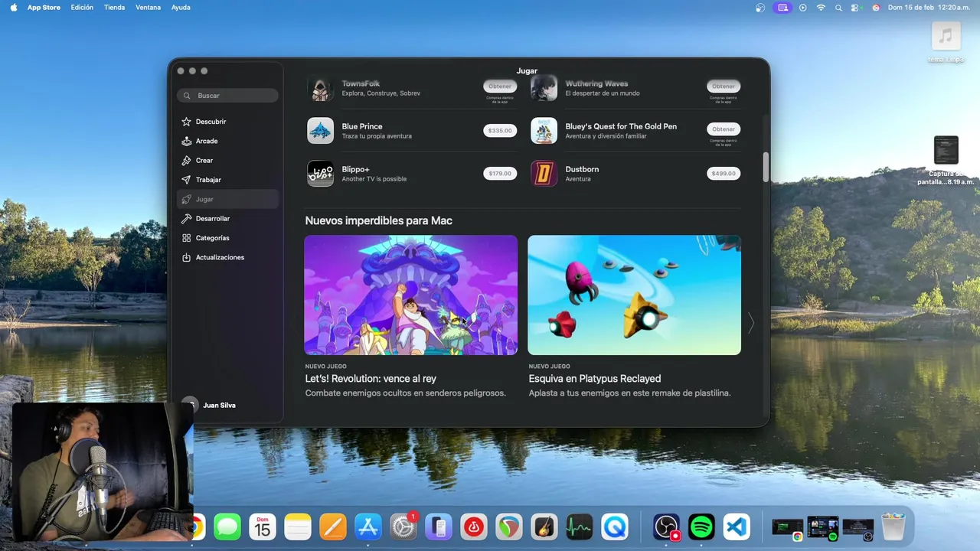Open Spotlight search in menu bar
Image resolution: width=980 pixels, height=551 pixels.
[x=838, y=8]
